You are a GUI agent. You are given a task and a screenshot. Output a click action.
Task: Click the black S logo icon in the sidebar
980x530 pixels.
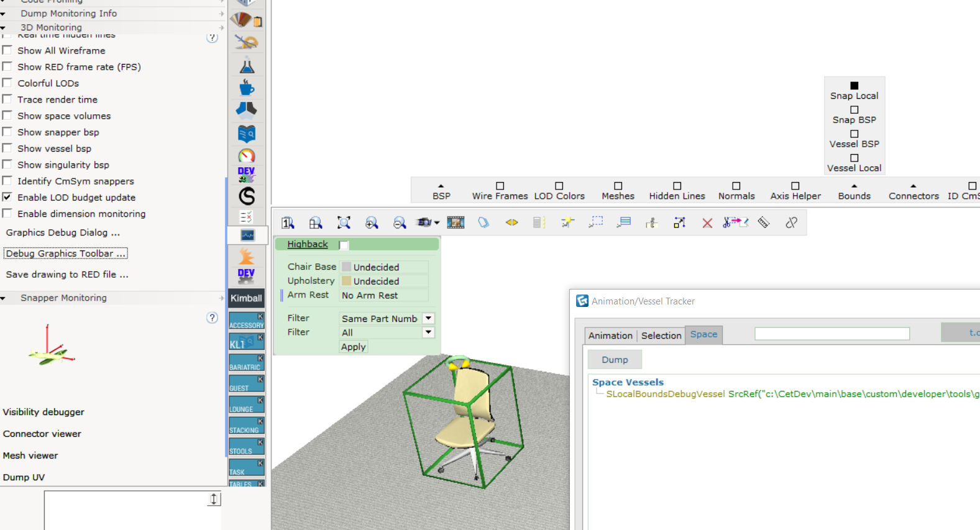coord(247,196)
